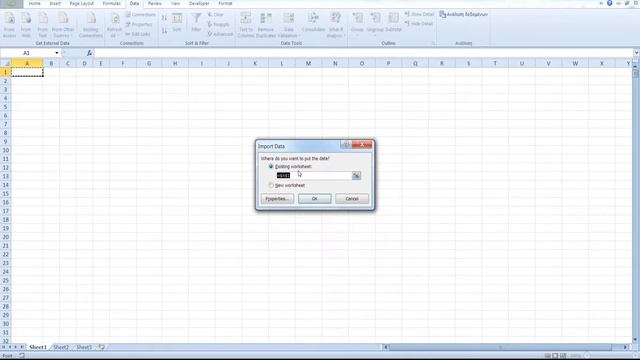Select the Sheet1 tab
640x360 pixels.
[x=38, y=347]
